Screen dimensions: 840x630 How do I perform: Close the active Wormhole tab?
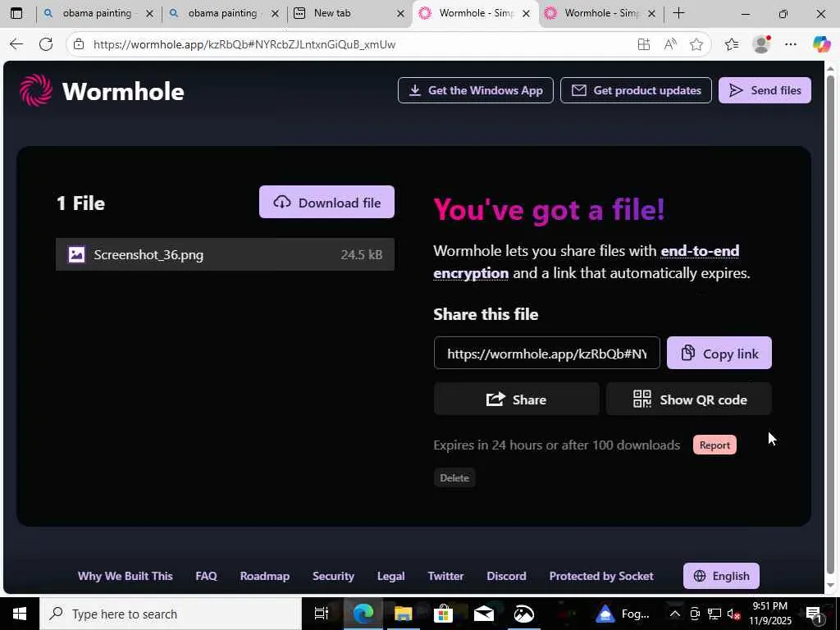[526, 13]
